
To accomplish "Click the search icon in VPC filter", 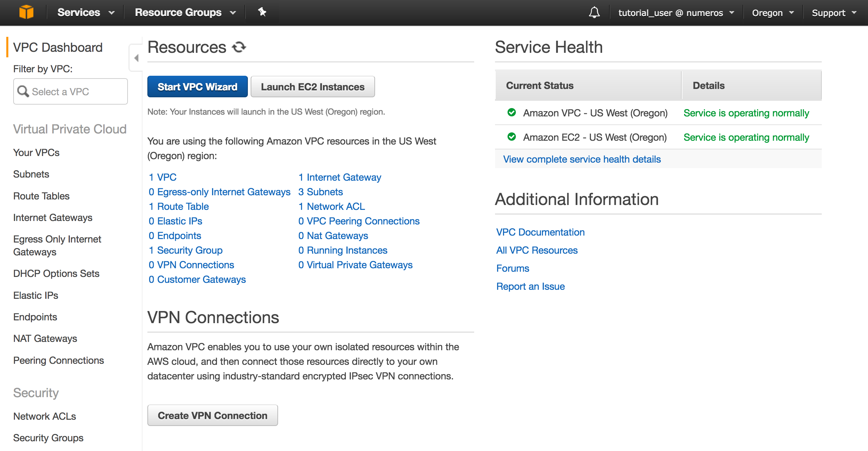I will coord(23,91).
